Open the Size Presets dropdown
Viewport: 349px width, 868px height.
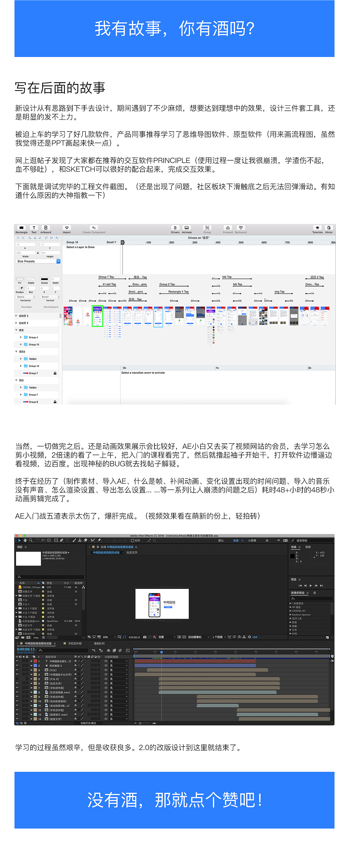tap(38, 261)
